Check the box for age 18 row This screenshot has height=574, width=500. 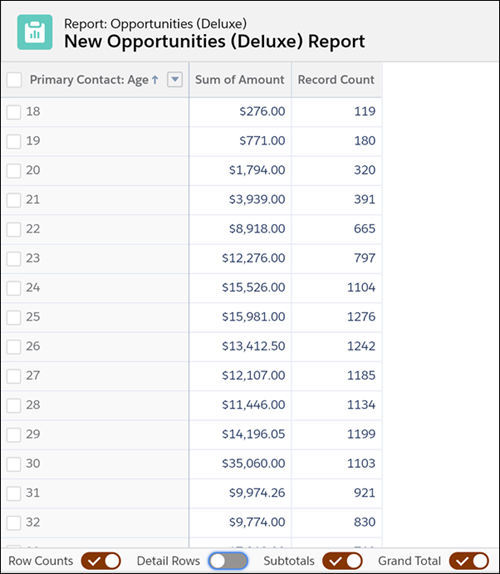coord(14,112)
